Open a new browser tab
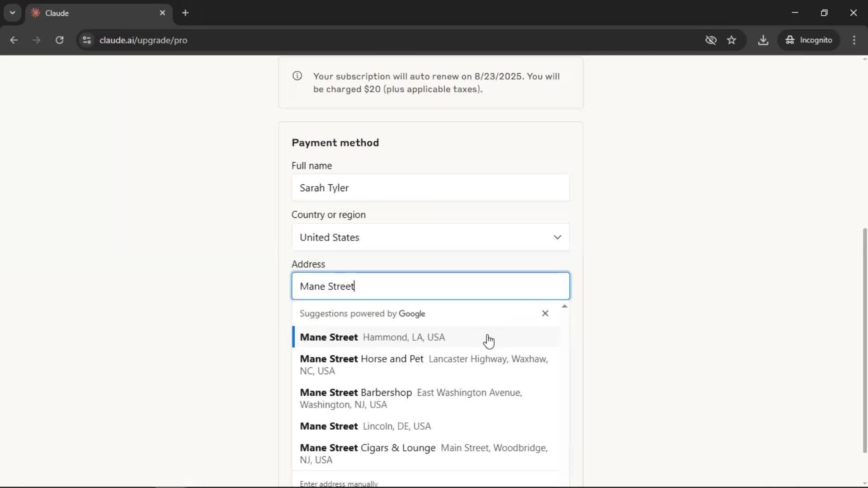This screenshot has height=488, width=868. [185, 13]
